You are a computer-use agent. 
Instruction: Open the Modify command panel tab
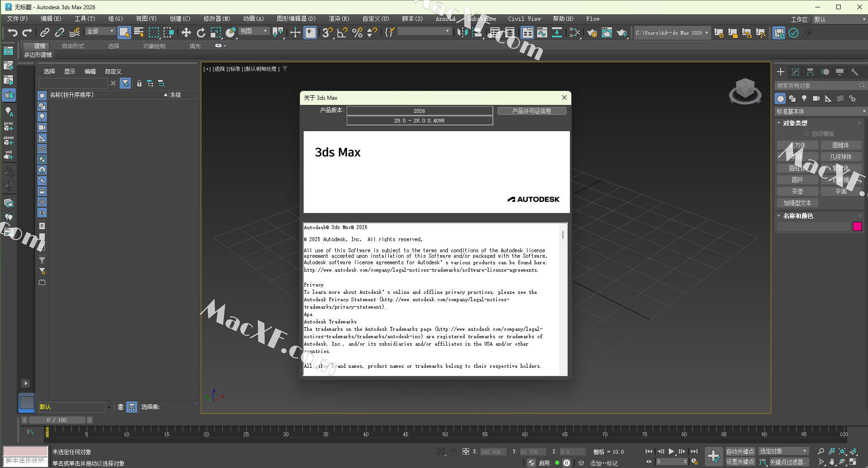(795, 72)
